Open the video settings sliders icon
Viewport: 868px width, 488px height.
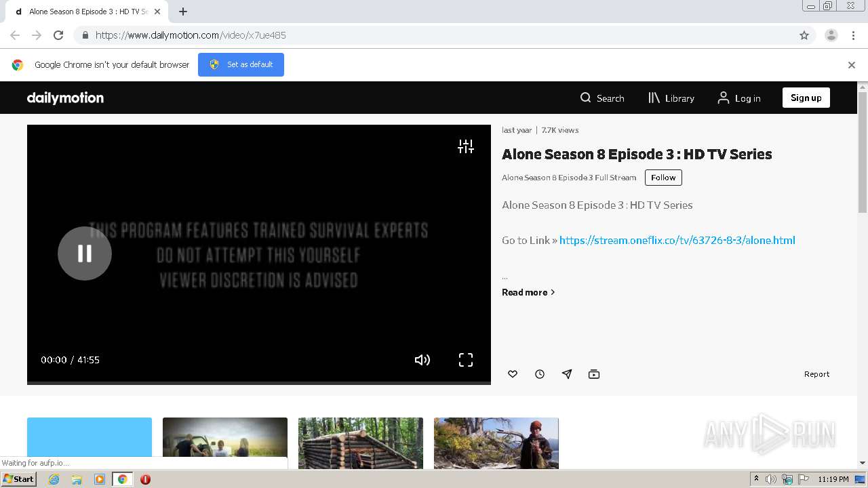click(466, 146)
